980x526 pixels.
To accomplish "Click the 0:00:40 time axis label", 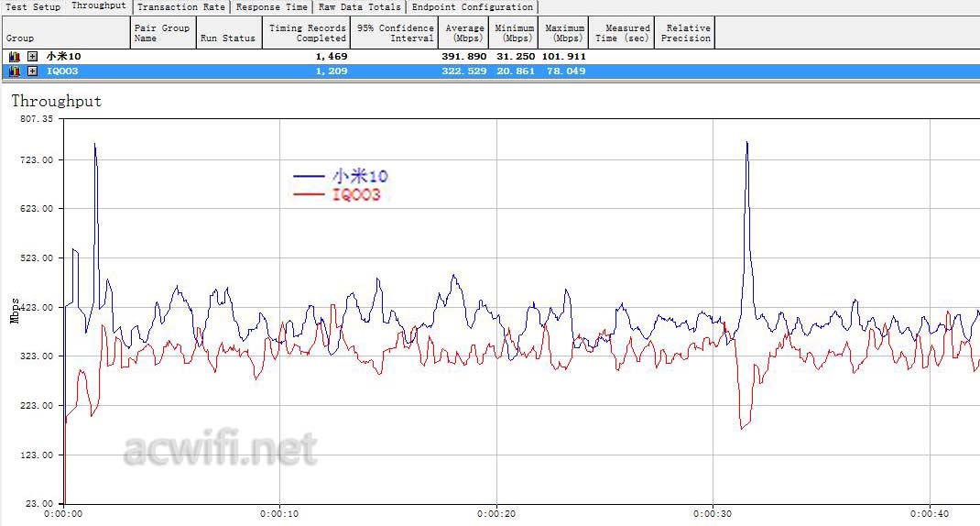I will click(x=930, y=514).
